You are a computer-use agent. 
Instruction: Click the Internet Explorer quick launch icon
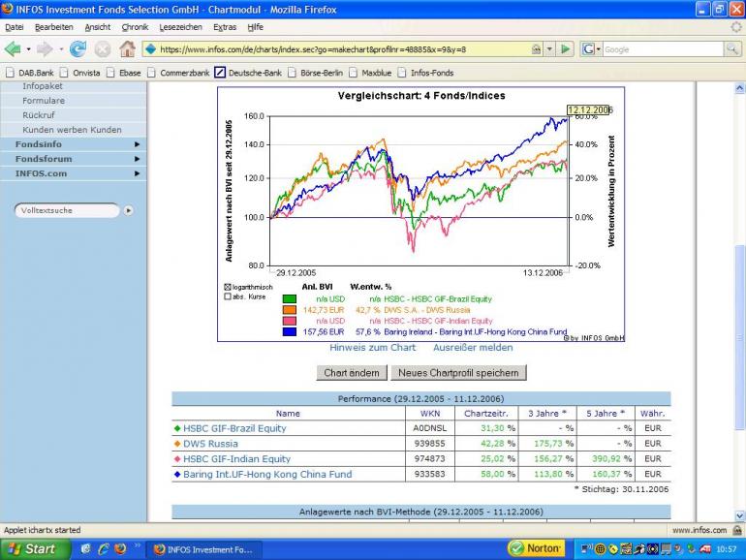(x=103, y=548)
